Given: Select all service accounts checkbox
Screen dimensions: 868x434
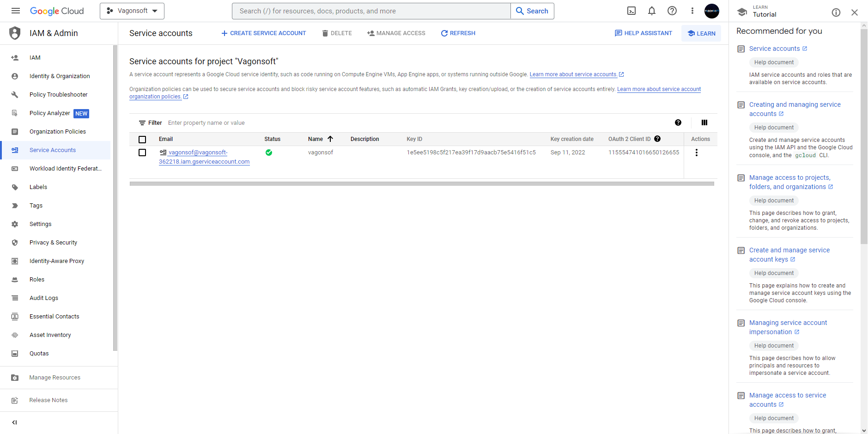Looking at the screenshot, I should click(142, 140).
